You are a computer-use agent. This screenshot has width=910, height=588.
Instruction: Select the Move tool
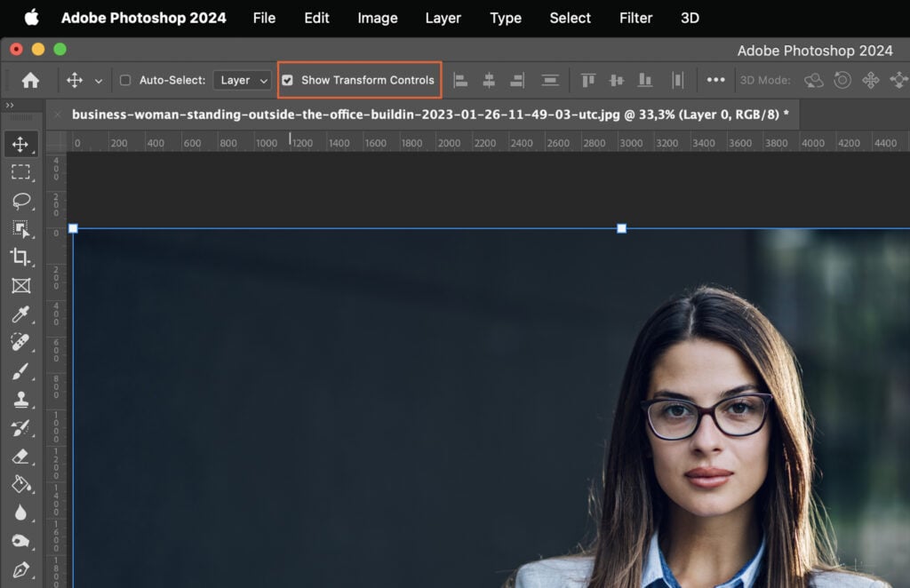tap(21, 143)
